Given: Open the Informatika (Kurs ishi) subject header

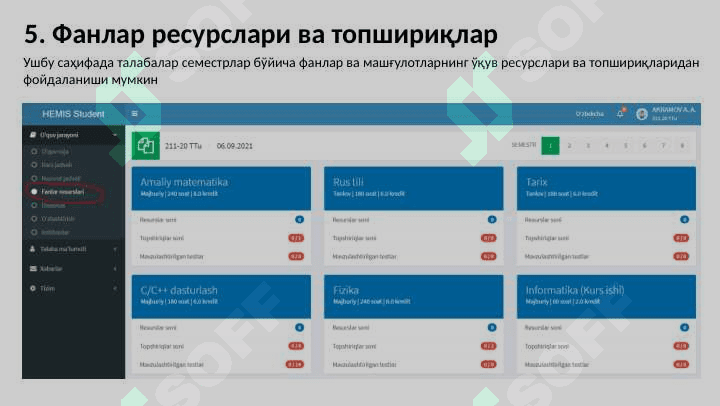Looking at the screenshot, I should click(605, 294).
